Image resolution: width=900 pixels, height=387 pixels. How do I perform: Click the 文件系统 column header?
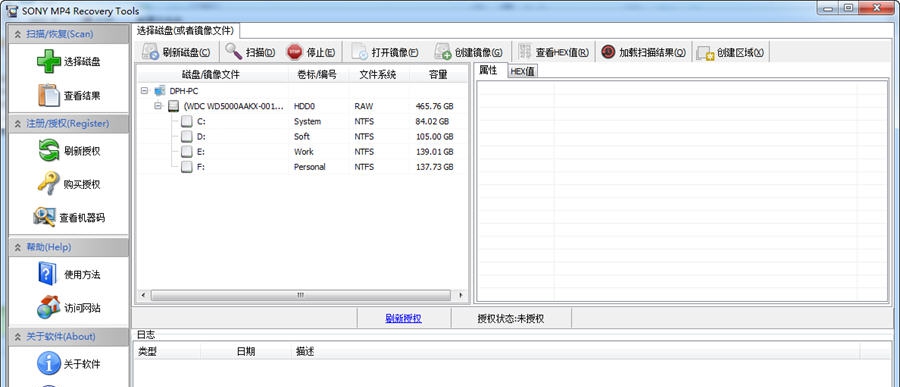(x=378, y=75)
